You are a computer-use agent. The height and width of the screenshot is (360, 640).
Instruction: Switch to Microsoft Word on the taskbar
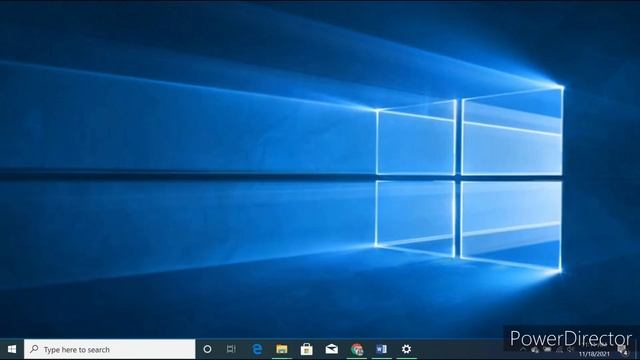[x=382, y=349]
